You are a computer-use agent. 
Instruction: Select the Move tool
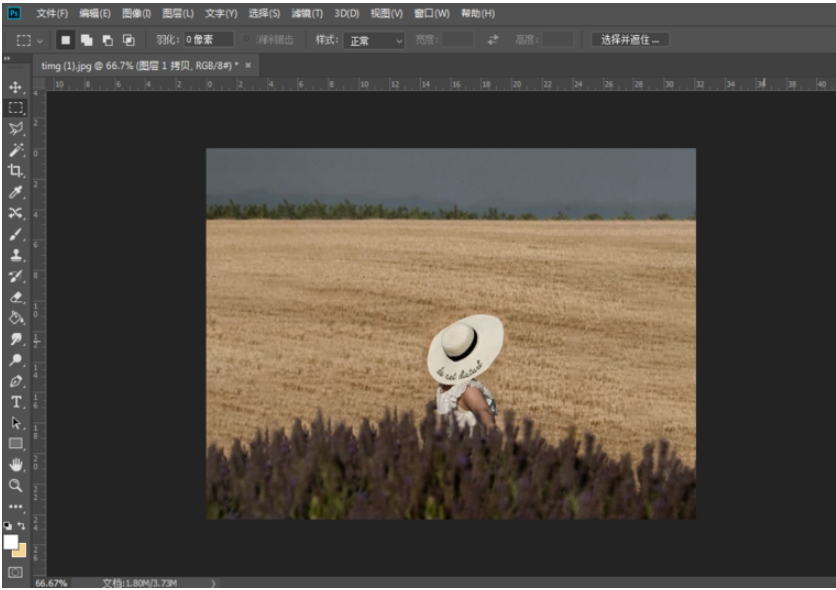pyautogui.click(x=16, y=88)
